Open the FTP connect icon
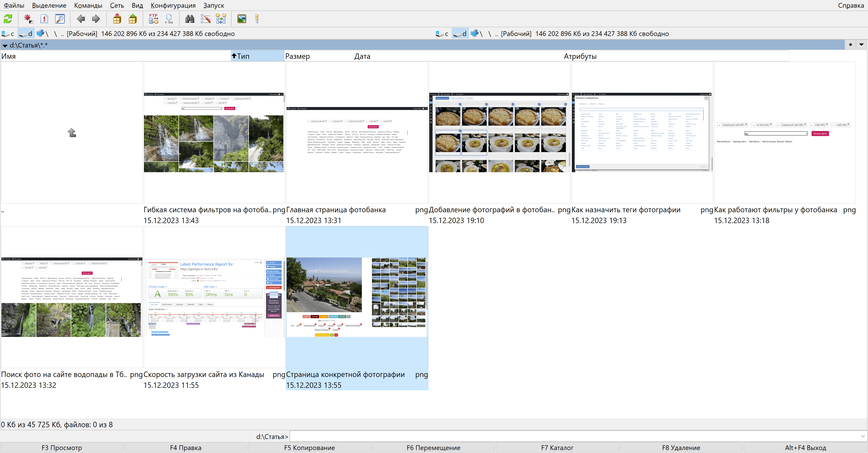 tap(154, 19)
